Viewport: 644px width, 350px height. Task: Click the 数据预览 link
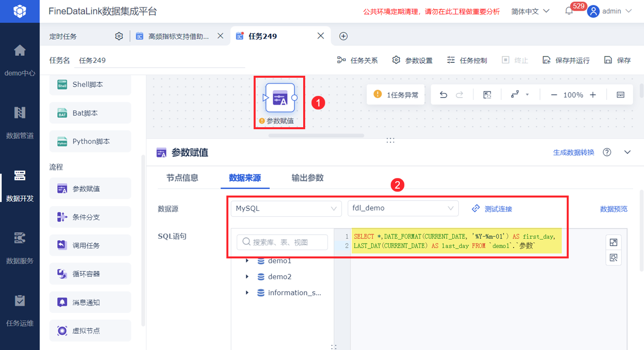click(x=614, y=209)
